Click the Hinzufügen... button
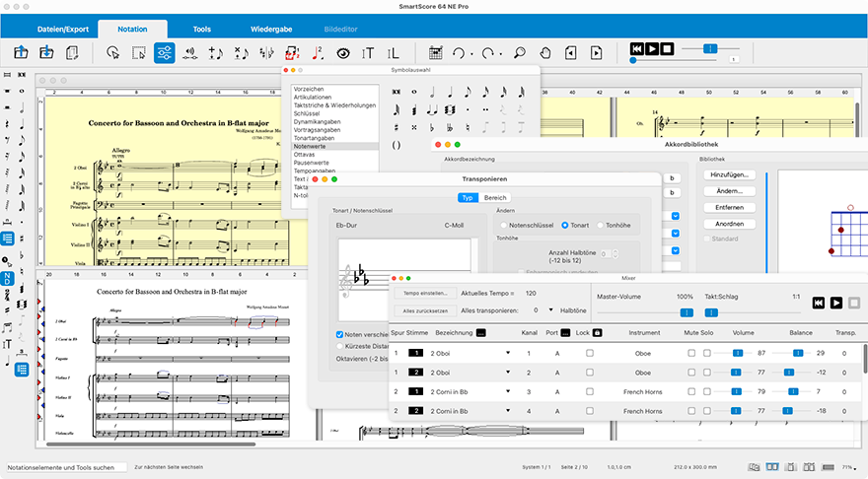 (x=730, y=174)
